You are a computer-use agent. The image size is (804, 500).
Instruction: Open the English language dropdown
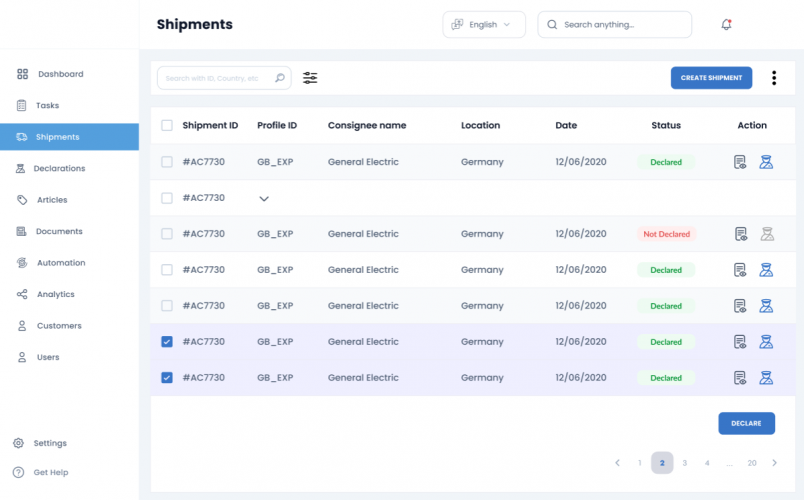484,25
